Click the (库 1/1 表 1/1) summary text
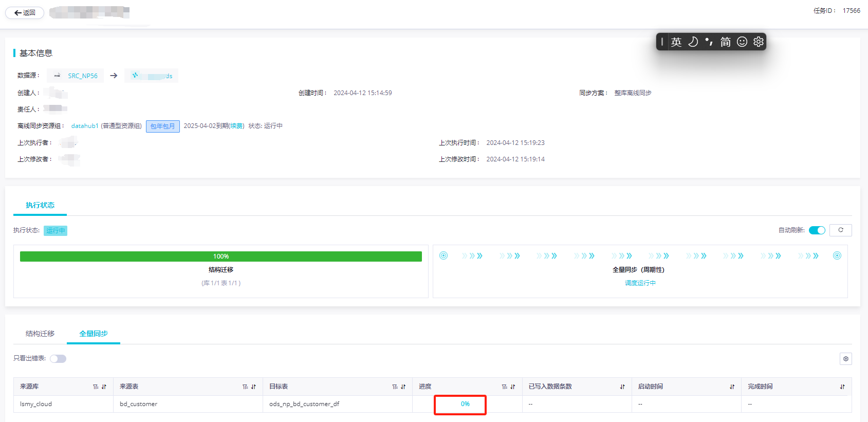This screenshot has width=868, height=422. click(x=221, y=283)
